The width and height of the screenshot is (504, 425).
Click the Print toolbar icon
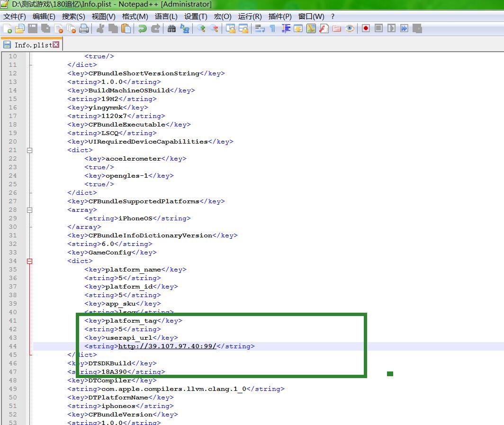[x=84, y=29]
